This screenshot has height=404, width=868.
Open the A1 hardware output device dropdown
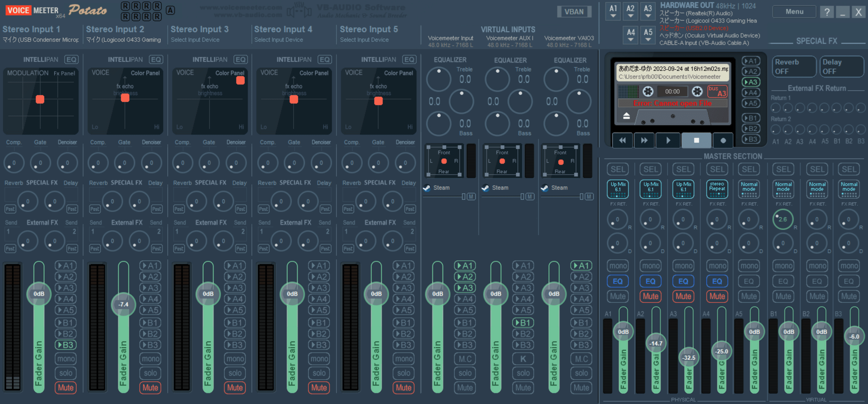[x=613, y=11]
